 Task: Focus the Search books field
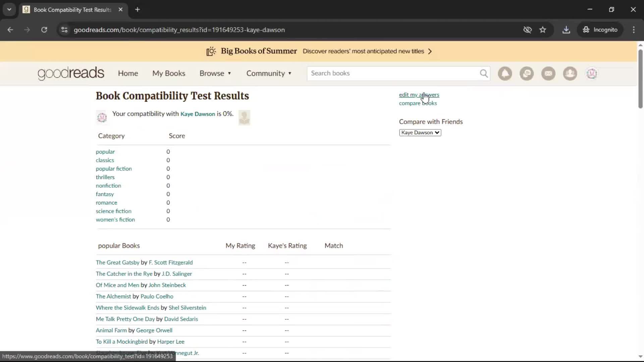[392, 73]
